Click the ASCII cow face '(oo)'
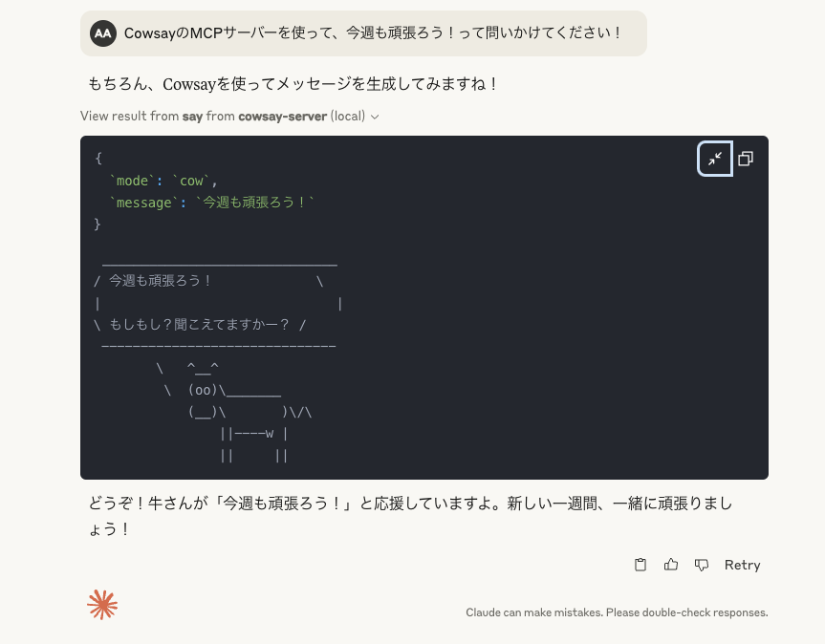Viewport: 825px width, 644px height. point(203,390)
